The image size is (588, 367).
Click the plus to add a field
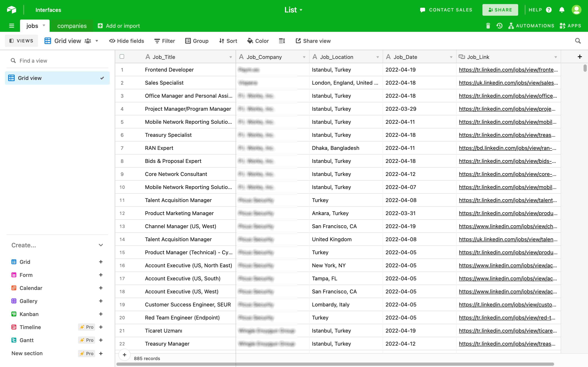579,57
